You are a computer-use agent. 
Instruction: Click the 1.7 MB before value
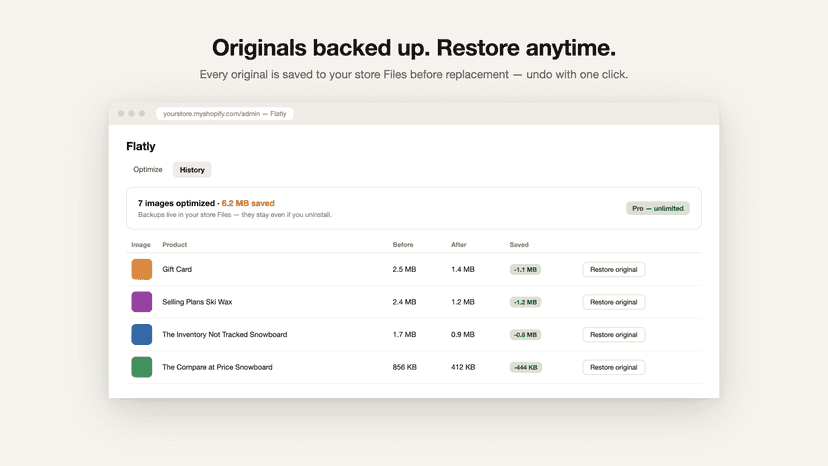pyautogui.click(x=404, y=334)
